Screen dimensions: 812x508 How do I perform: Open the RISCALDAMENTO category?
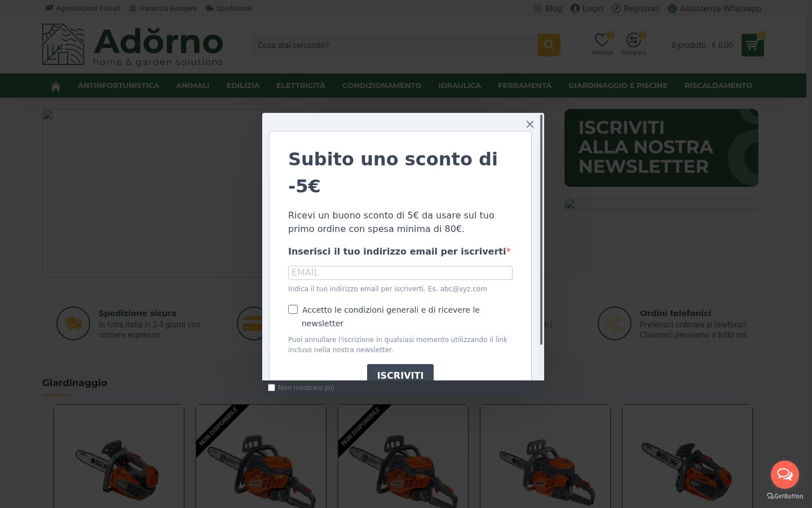pos(718,86)
